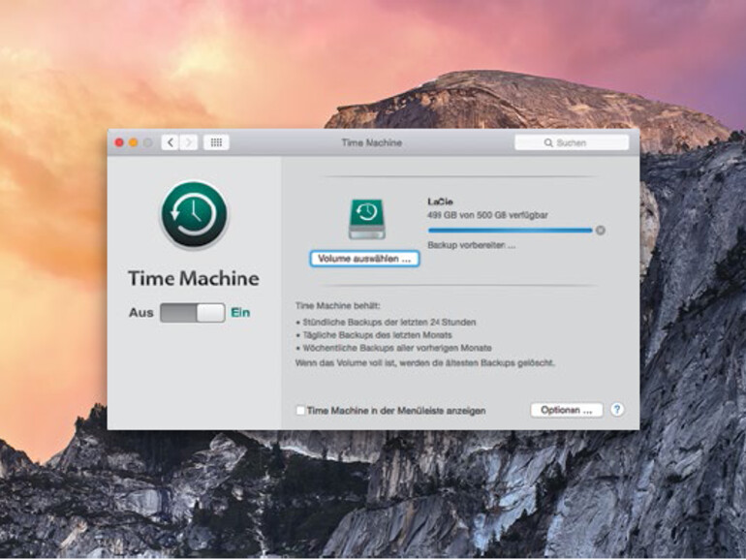The height and width of the screenshot is (560, 746).
Task: Cancel the backup with the small x icon
Action: coord(601,231)
